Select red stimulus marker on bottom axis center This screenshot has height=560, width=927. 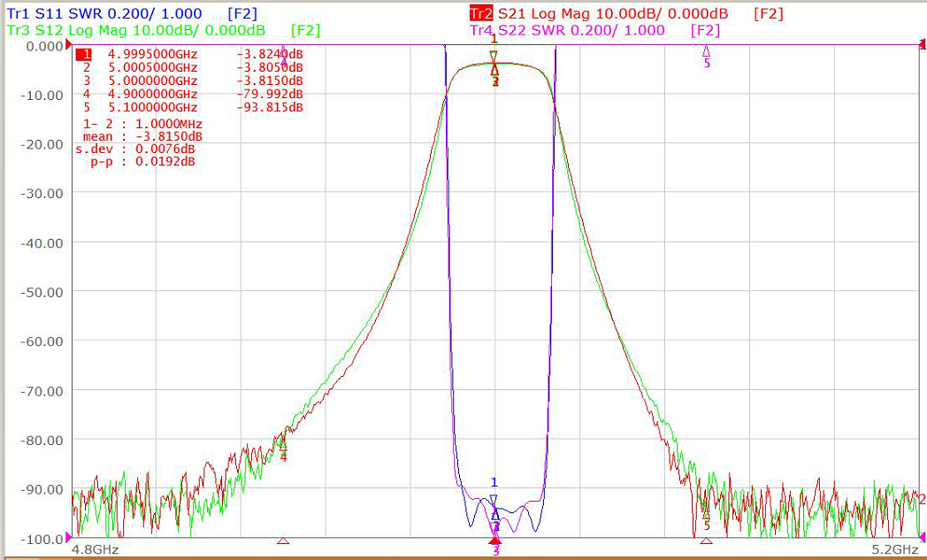(x=495, y=540)
